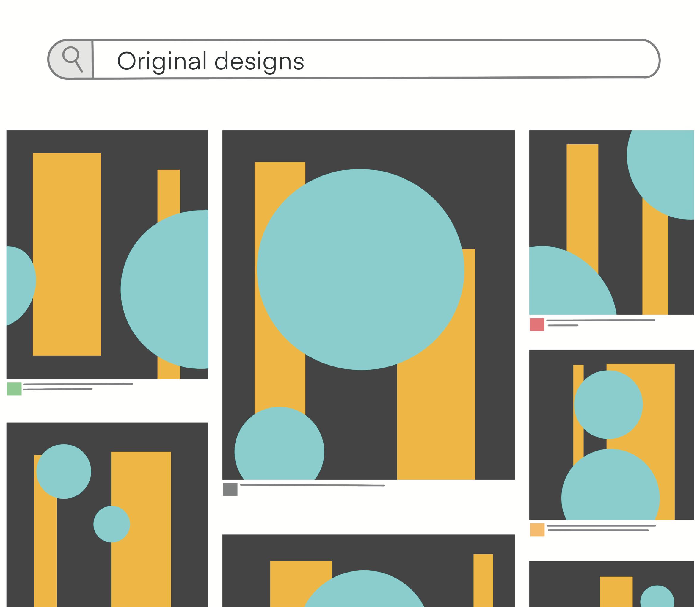Screen dimensions: 700x607
Task: Click the title line beside the gray square
Action: pyautogui.click(x=312, y=485)
